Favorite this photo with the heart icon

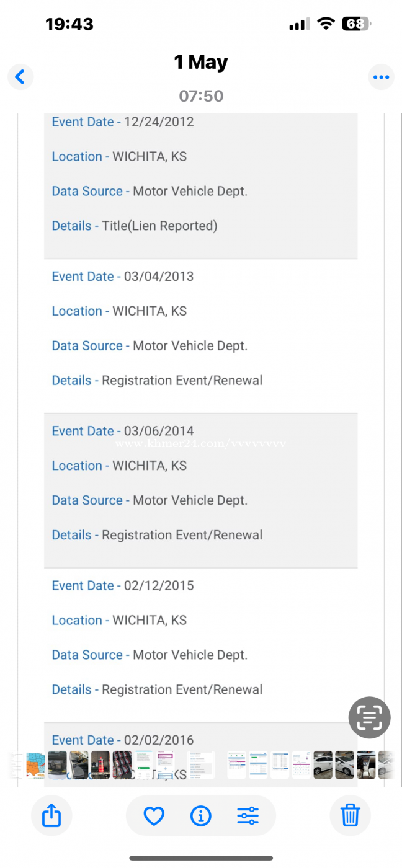(x=154, y=816)
